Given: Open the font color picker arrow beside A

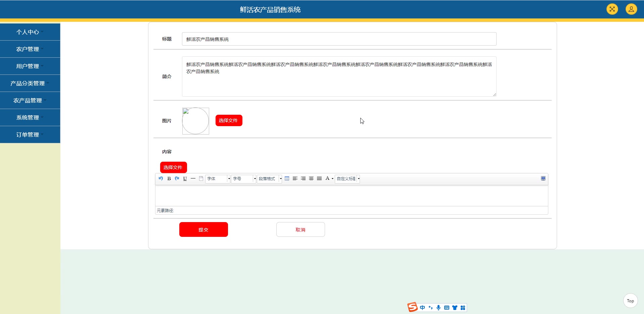Looking at the screenshot, I should click(x=332, y=179).
